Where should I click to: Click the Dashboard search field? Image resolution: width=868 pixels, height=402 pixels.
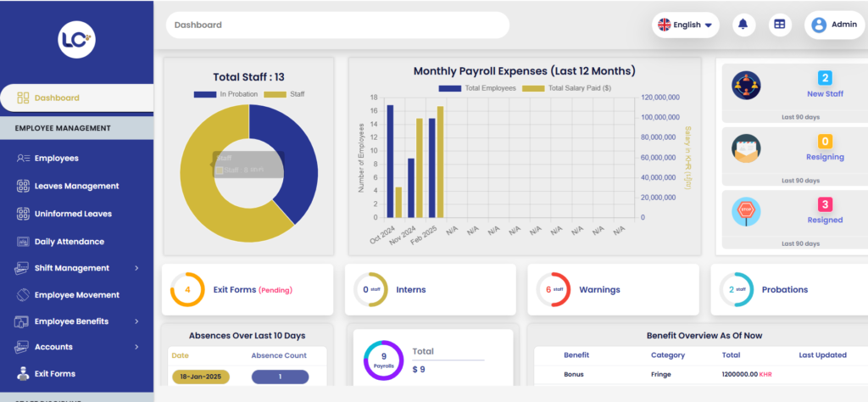pyautogui.click(x=337, y=25)
